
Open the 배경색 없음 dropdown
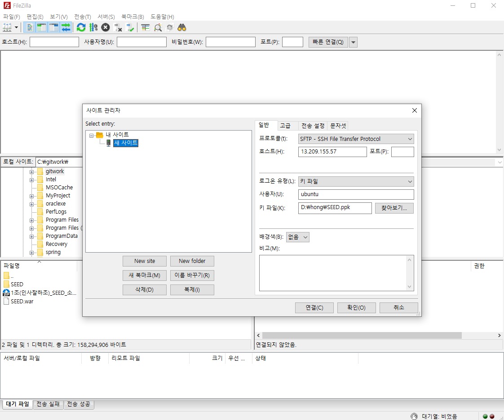coord(298,237)
